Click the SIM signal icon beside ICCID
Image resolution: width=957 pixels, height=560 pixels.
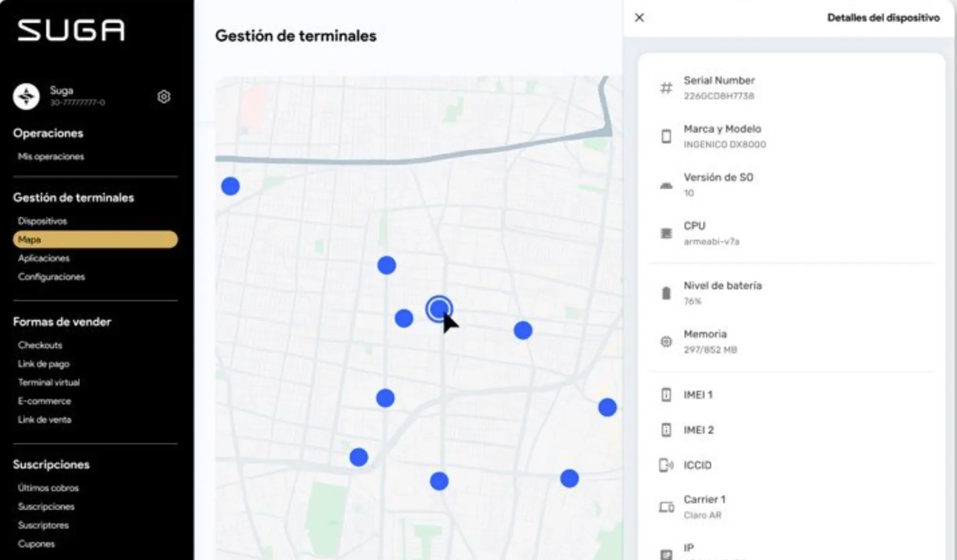tap(666, 465)
